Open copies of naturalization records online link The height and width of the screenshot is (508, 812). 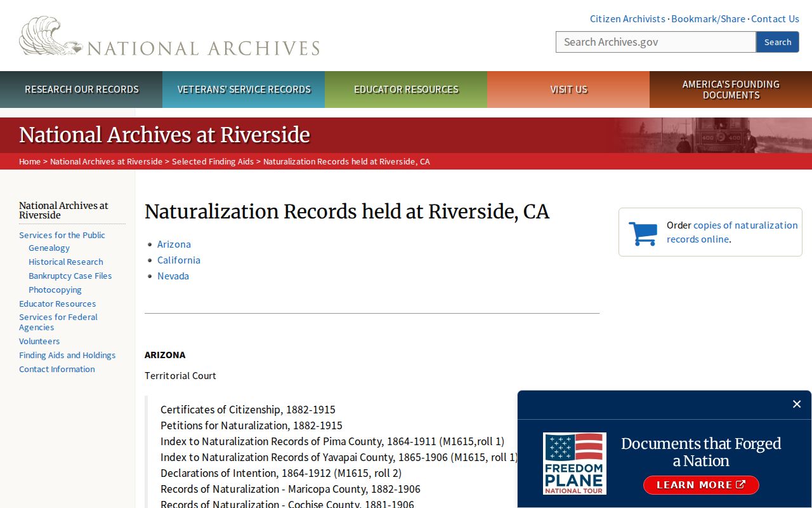coord(732,232)
